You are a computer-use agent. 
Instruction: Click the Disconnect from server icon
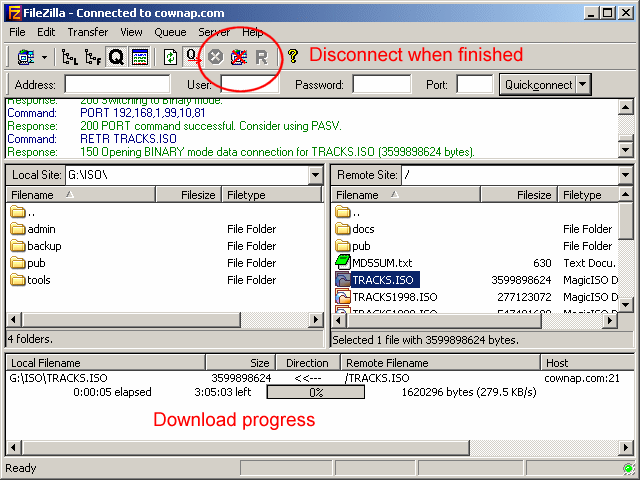(x=238, y=57)
